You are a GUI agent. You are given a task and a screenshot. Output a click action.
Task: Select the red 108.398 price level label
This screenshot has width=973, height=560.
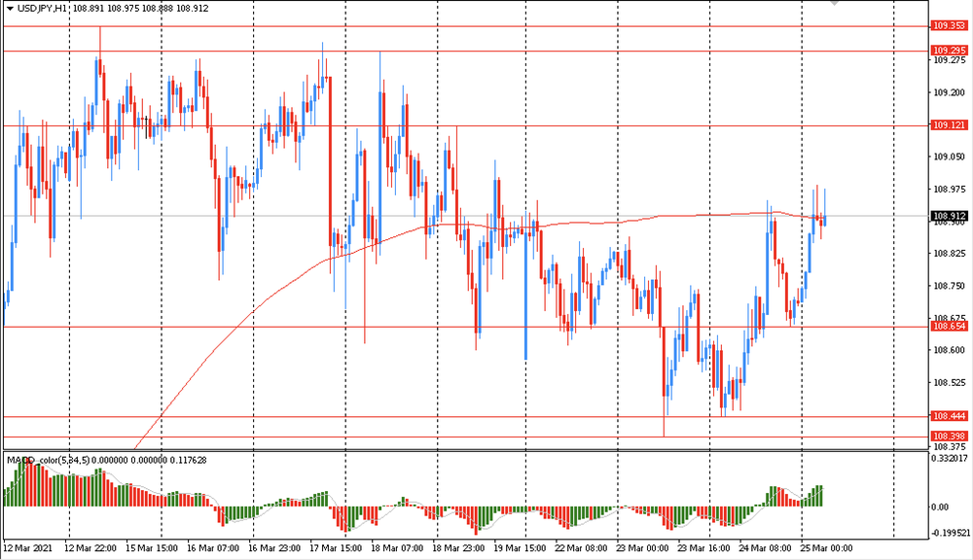tap(950, 436)
